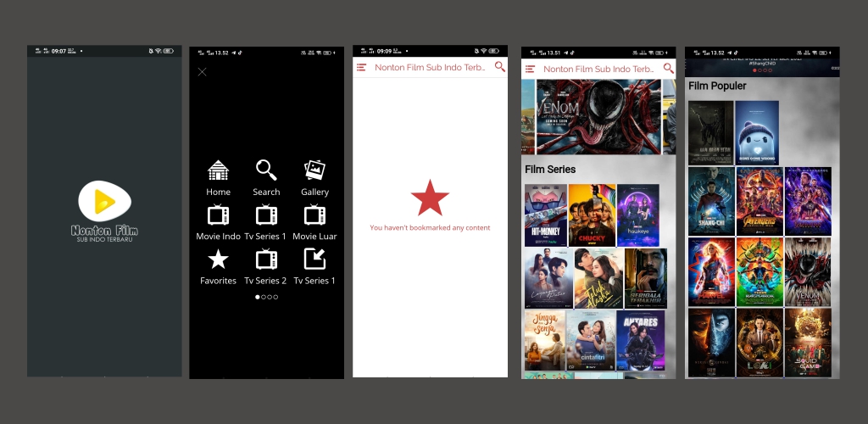
Task: Open the Jingga dan Senja poster
Action: tap(545, 340)
